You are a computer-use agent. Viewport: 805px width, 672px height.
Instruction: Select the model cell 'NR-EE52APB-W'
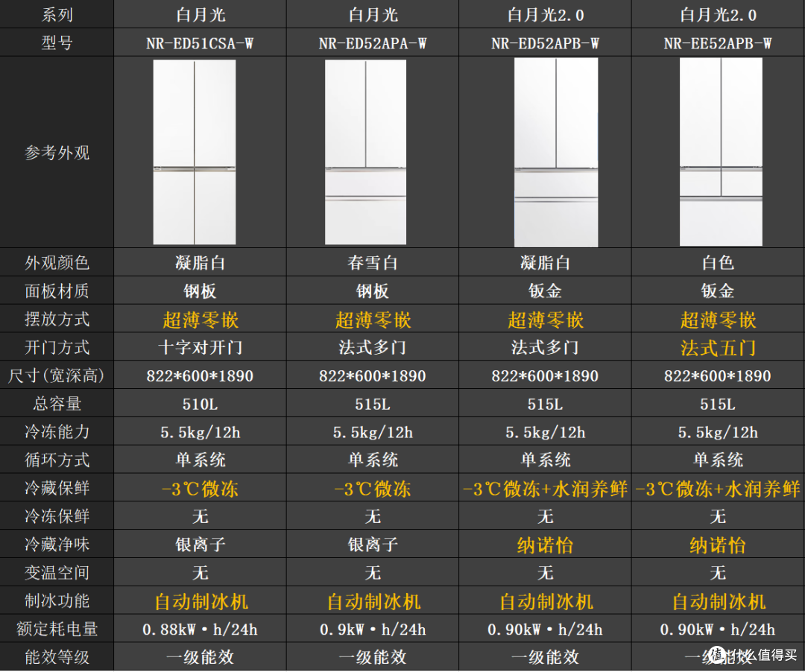717,43
